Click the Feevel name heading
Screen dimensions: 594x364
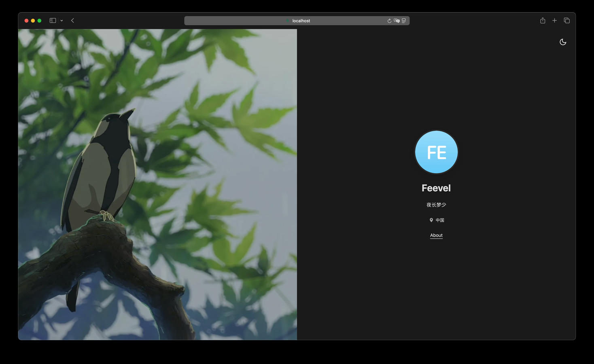click(x=436, y=188)
